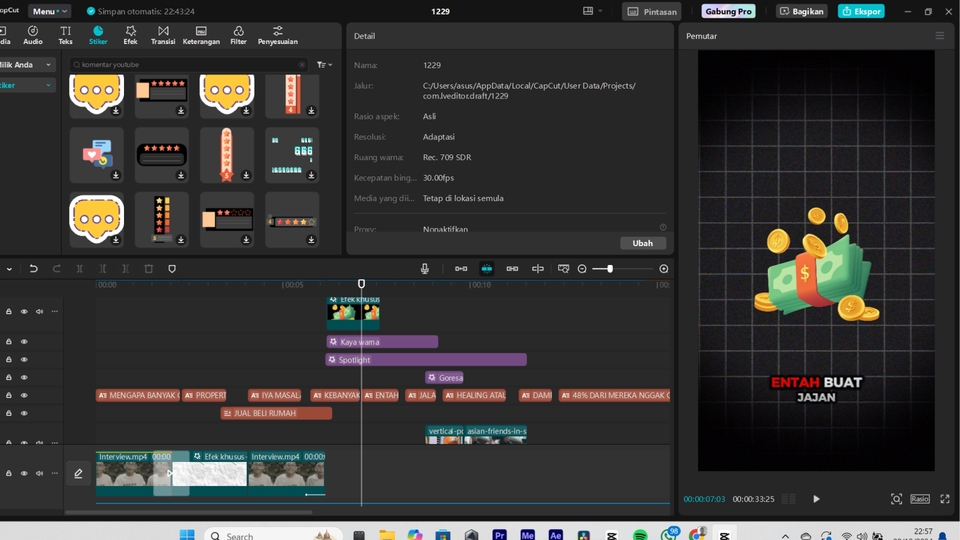Viewport: 960px width, 540px height.
Task: Click the marker shield icon
Action: (x=172, y=269)
